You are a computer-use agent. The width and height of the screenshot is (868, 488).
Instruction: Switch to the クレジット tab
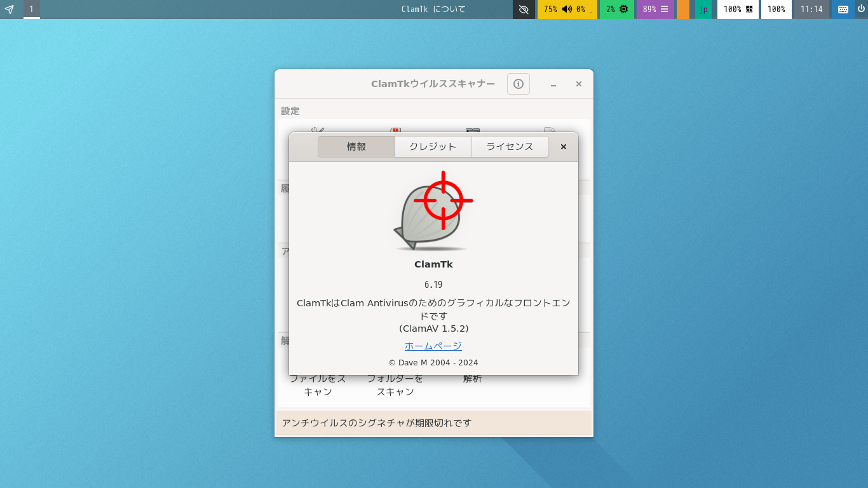433,147
